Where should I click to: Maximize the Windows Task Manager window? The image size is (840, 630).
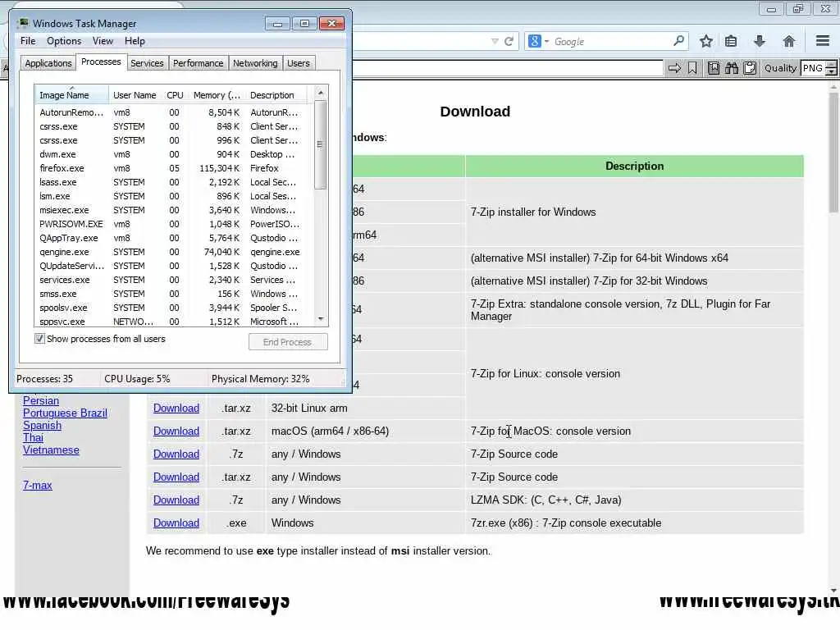coord(304,24)
